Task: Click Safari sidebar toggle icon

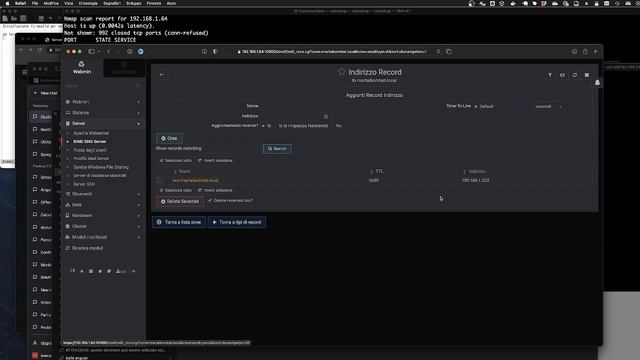Action: 91,51
